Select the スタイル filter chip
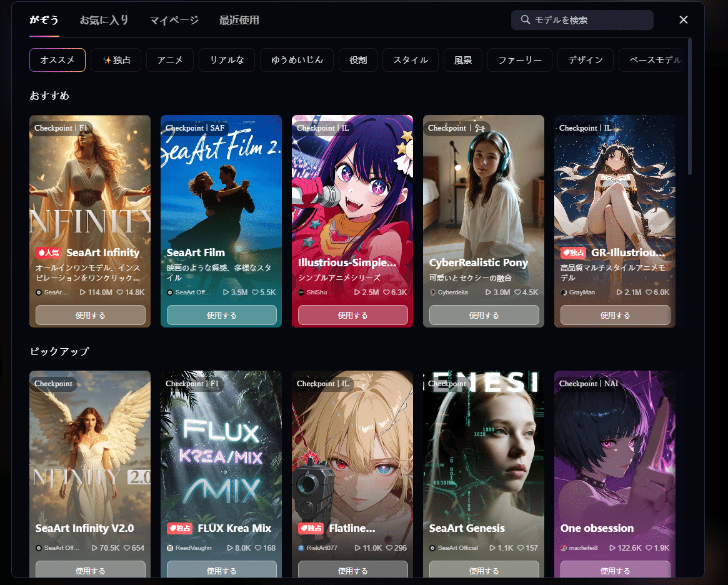 click(411, 60)
